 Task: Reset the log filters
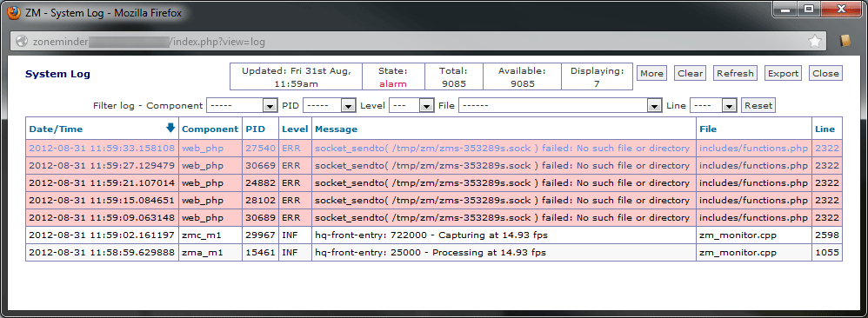(x=758, y=105)
